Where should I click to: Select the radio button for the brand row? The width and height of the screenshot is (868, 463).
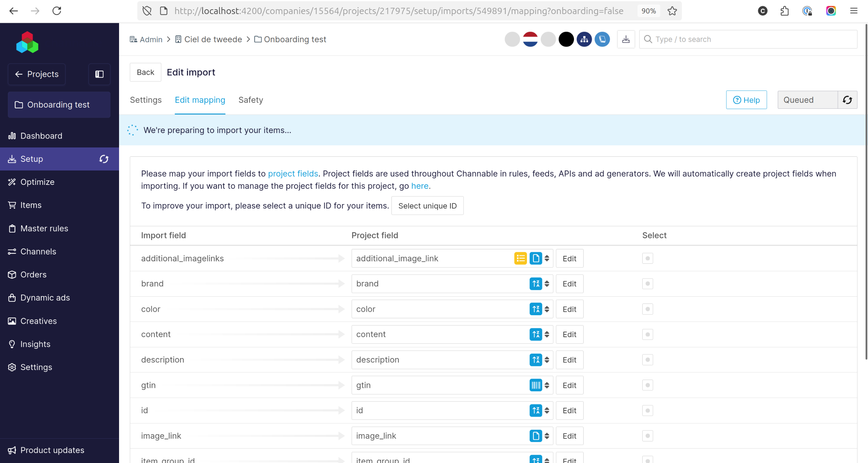click(647, 284)
